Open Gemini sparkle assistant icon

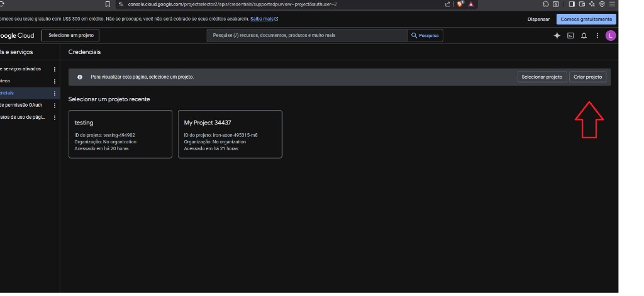[557, 36]
